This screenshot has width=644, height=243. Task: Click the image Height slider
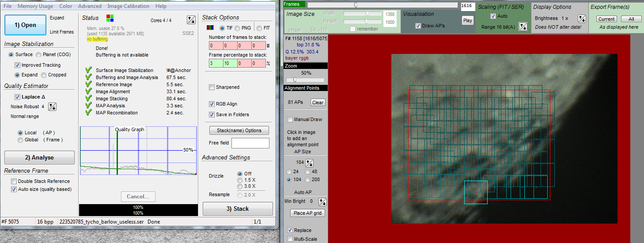pyautogui.click(x=362, y=21)
